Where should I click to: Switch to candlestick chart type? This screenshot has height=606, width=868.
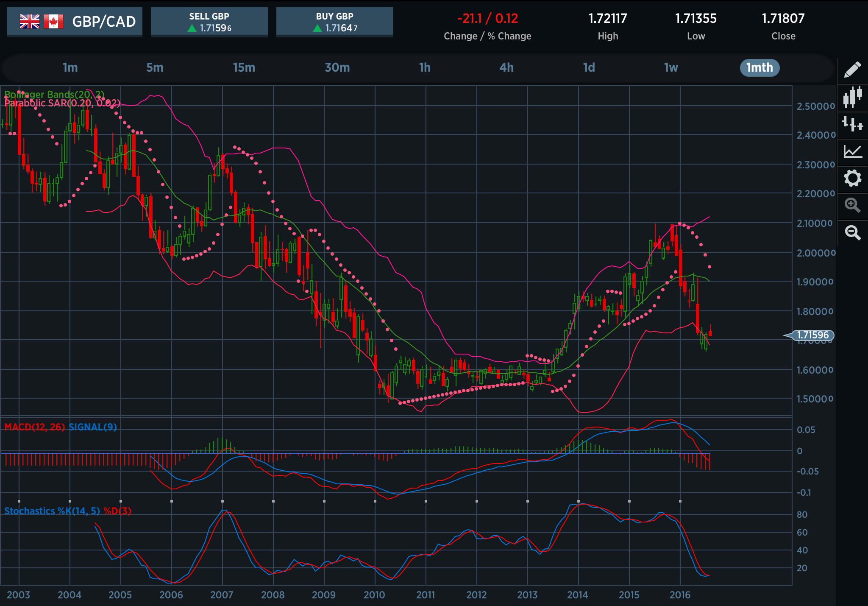point(852,97)
